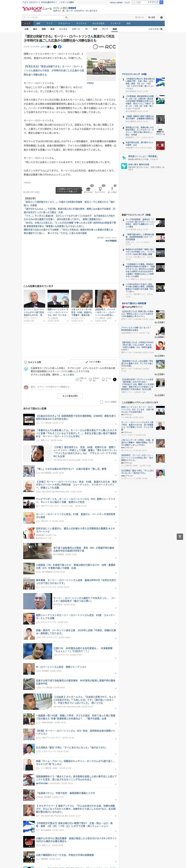Share the article on X

click(x=55, y=47)
